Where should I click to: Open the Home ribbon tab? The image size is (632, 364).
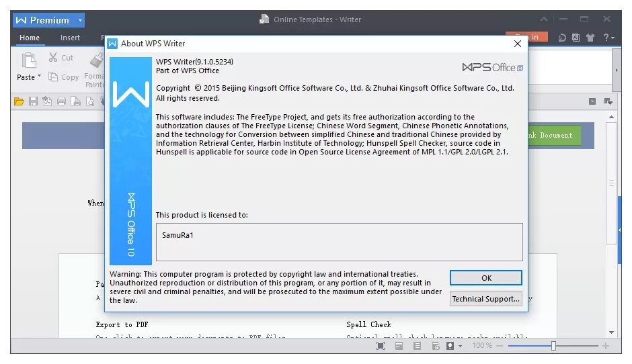pyautogui.click(x=30, y=38)
